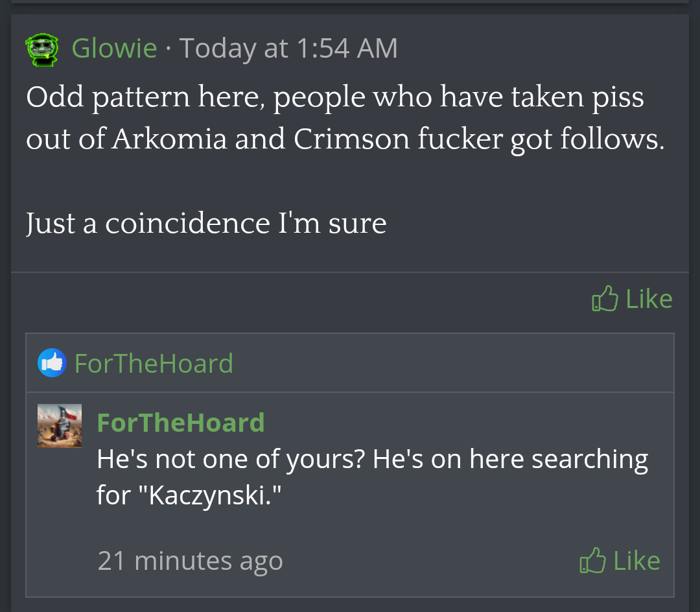The image size is (700, 612).
Task: Click the 'Just a coincidence I'm sure' line
Action: [206, 224]
